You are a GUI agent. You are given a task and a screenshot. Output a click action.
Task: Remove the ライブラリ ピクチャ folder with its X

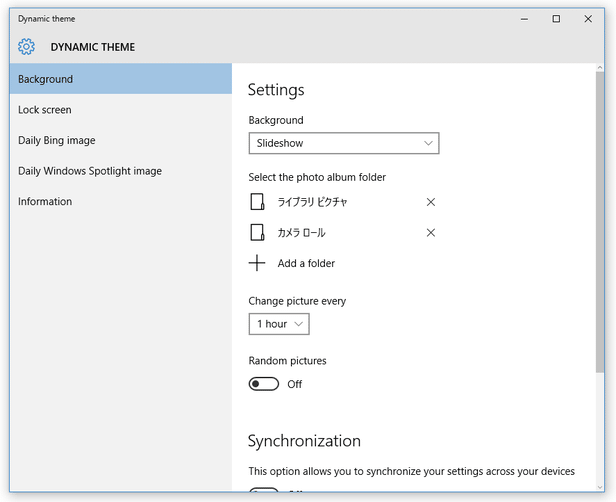pos(431,202)
